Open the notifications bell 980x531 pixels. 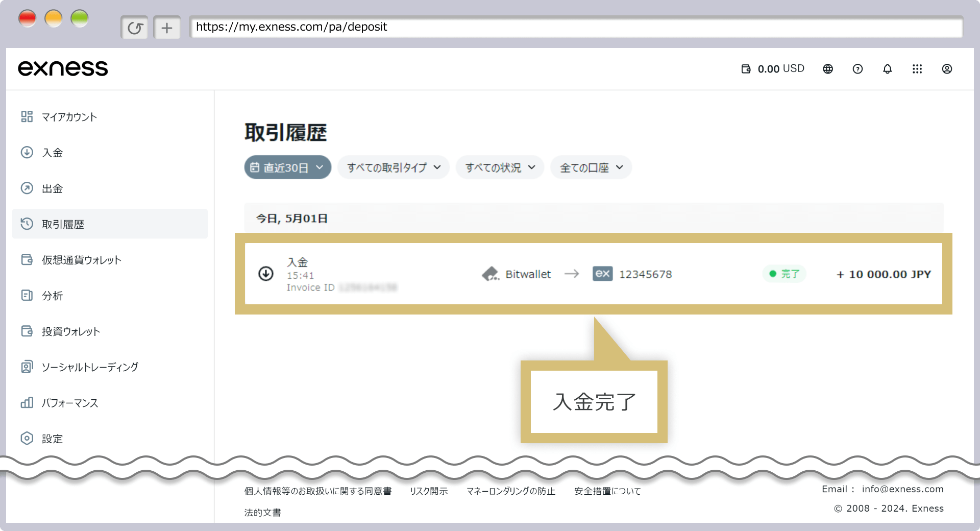tap(887, 69)
